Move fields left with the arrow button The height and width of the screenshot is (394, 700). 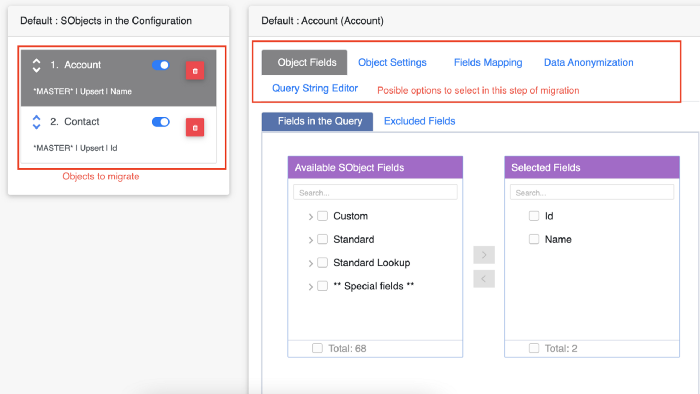[484, 279]
